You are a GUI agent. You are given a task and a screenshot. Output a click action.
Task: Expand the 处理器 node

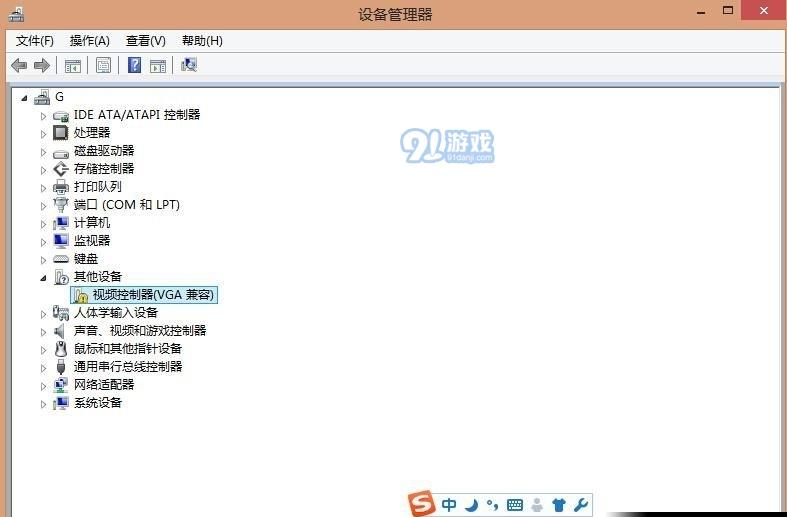click(x=43, y=134)
